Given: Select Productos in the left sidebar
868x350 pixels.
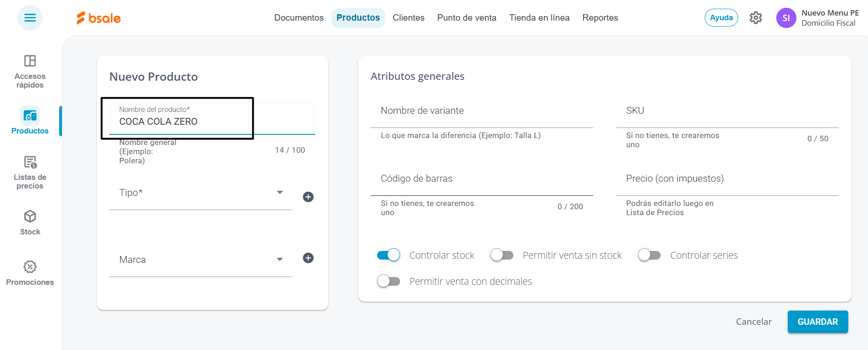Looking at the screenshot, I should 30,121.
